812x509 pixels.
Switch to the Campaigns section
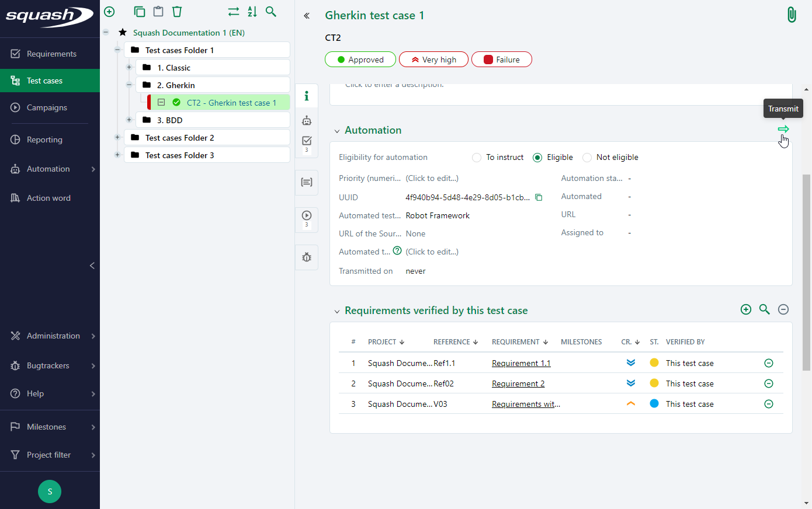pyautogui.click(x=50, y=107)
